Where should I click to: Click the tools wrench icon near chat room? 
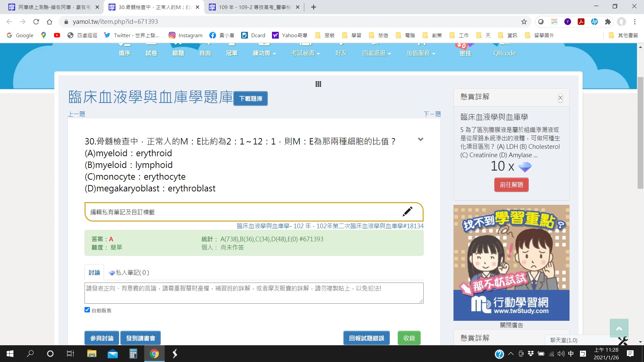623,341
